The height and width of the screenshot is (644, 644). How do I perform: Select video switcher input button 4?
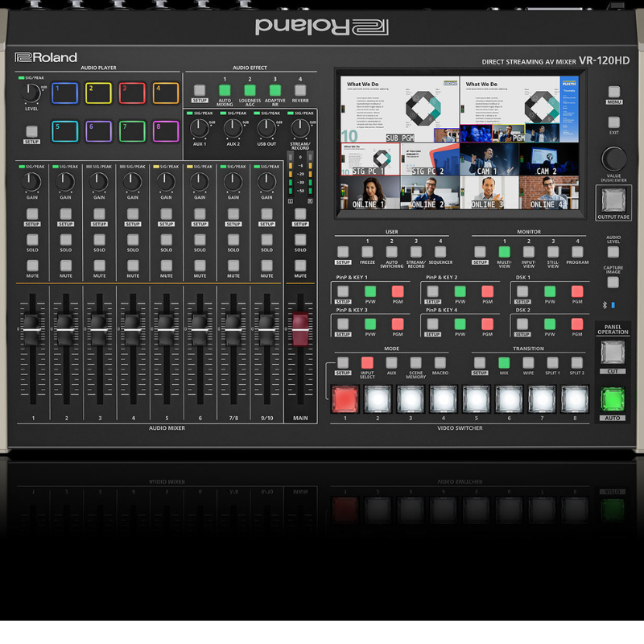(442, 398)
